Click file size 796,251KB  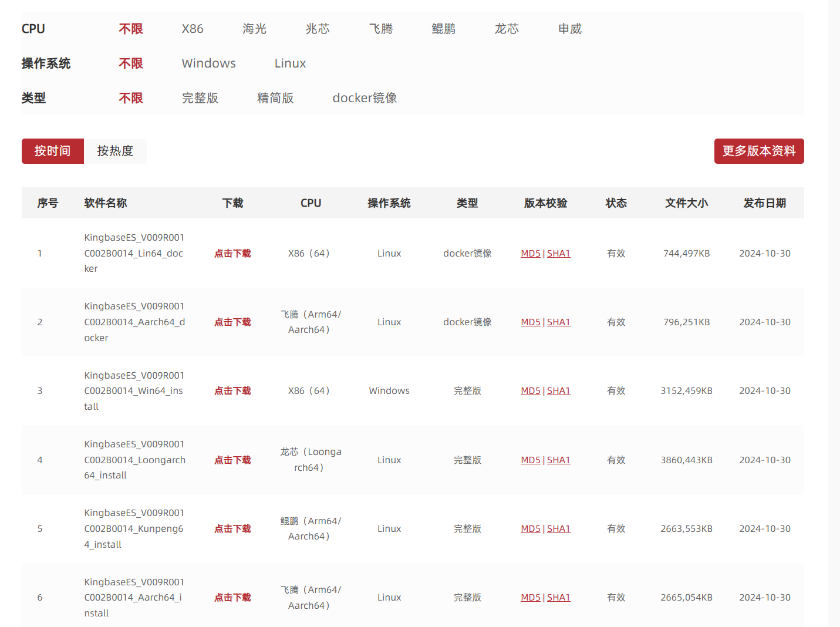[x=687, y=322]
